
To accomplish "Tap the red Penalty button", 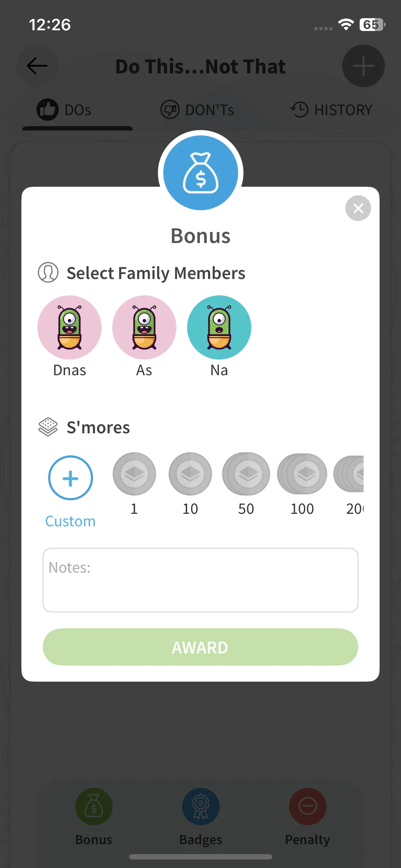I will click(x=308, y=806).
